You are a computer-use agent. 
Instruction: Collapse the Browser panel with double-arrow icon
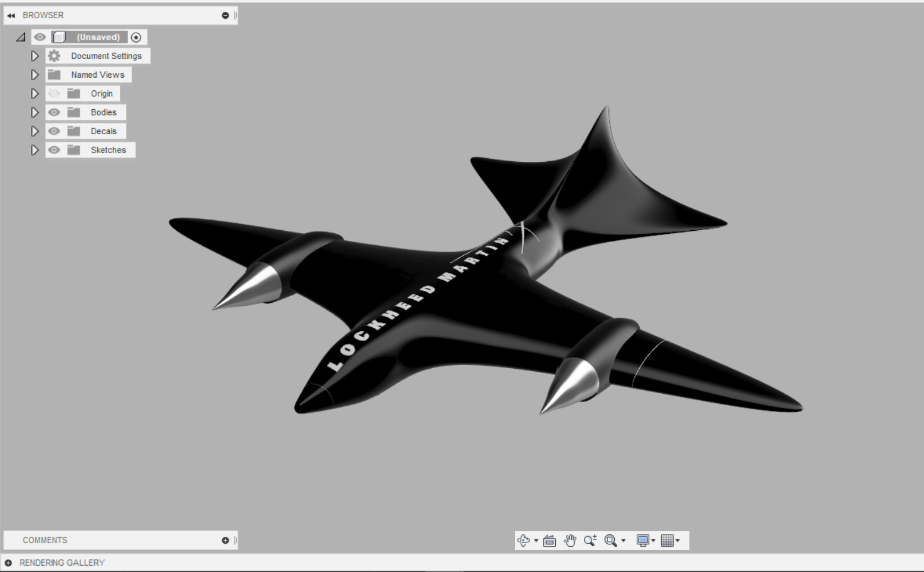point(11,15)
